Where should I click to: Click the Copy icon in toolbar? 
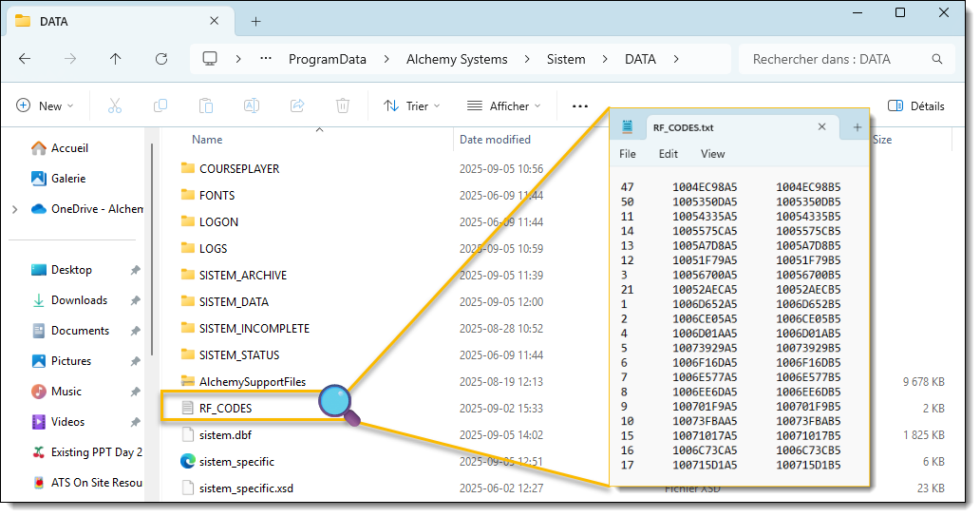[x=160, y=105]
